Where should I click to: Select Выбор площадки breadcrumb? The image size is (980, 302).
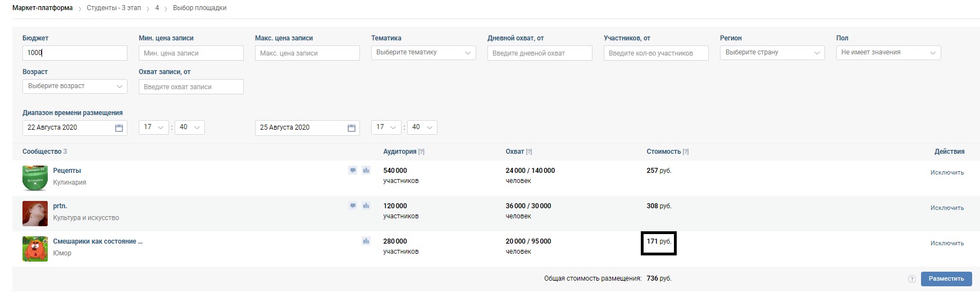coord(200,8)
